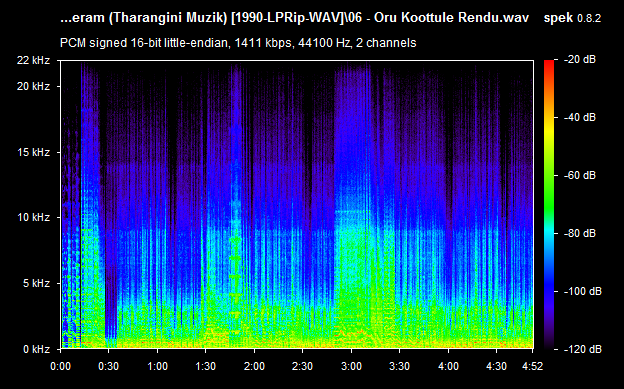Click the 2:30 time axis label
This screenshot has height=389, width=624.
click(302, 366)
